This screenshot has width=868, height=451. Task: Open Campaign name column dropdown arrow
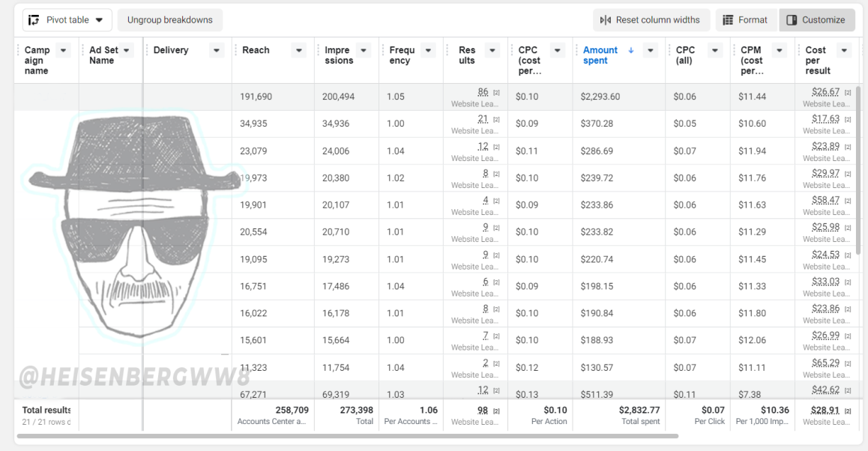64,50
